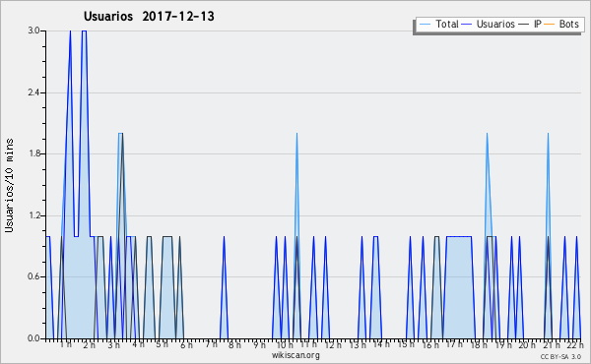This screenshot has width=591, height=364.
Task: Click the '14 h' x-axis label
Action: (381, 344)
